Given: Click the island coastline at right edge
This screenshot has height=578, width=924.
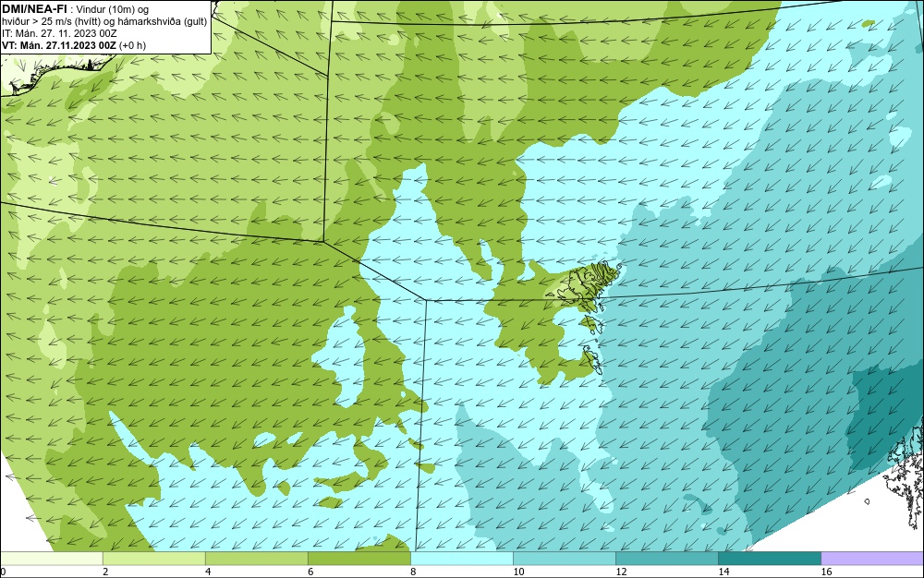Looking at the screenshot, I should tap(904, 471).
